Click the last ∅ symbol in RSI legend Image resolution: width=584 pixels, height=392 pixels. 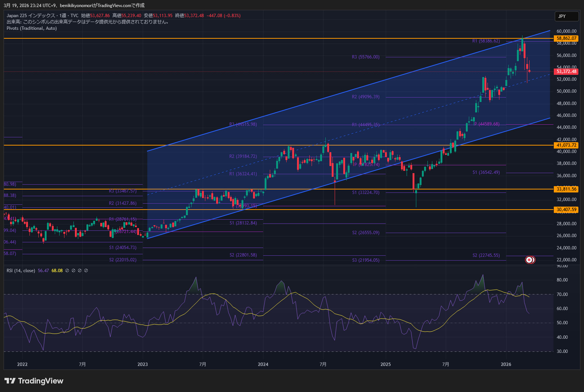click(x=86, y=271)
